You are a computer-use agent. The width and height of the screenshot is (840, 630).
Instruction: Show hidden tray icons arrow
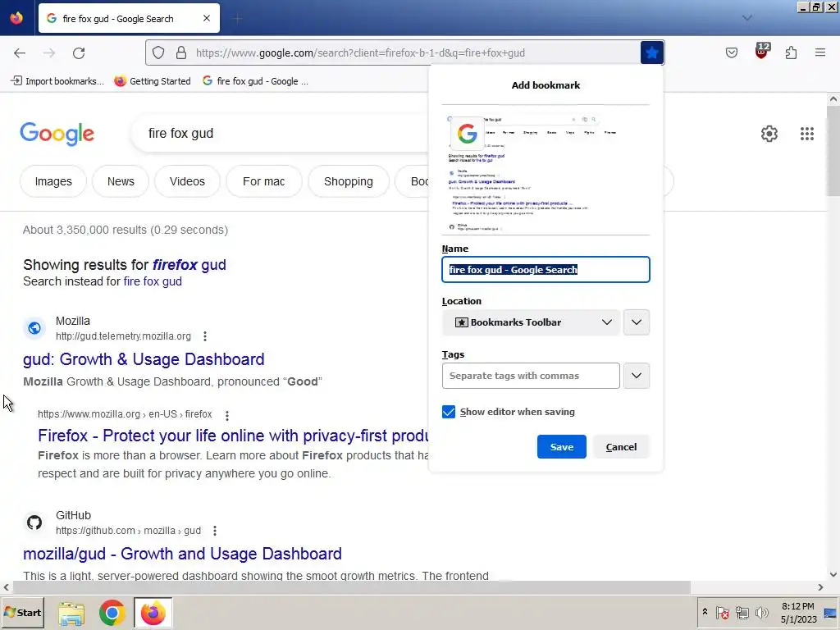(x=705, y=612)
